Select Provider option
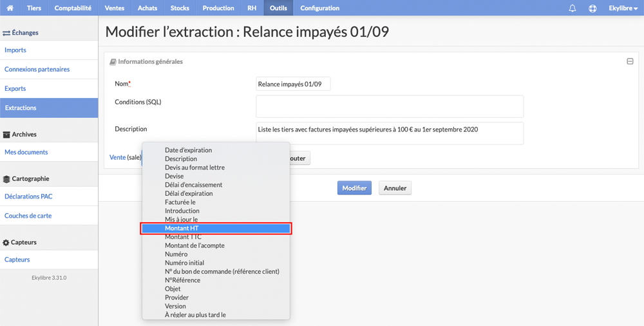The height and width of the screenshot is (326, 644). (x=216, y=297)
